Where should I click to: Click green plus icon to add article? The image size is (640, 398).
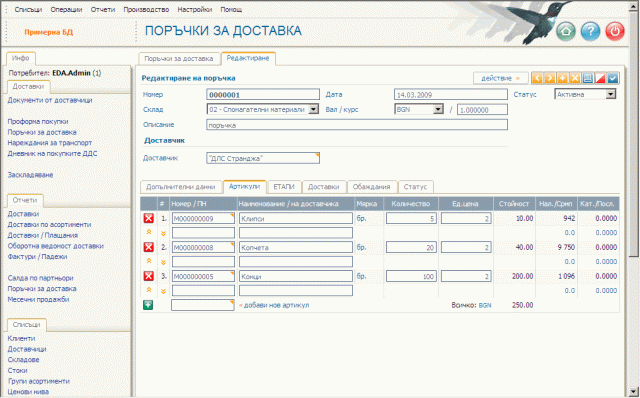point(148,305)
